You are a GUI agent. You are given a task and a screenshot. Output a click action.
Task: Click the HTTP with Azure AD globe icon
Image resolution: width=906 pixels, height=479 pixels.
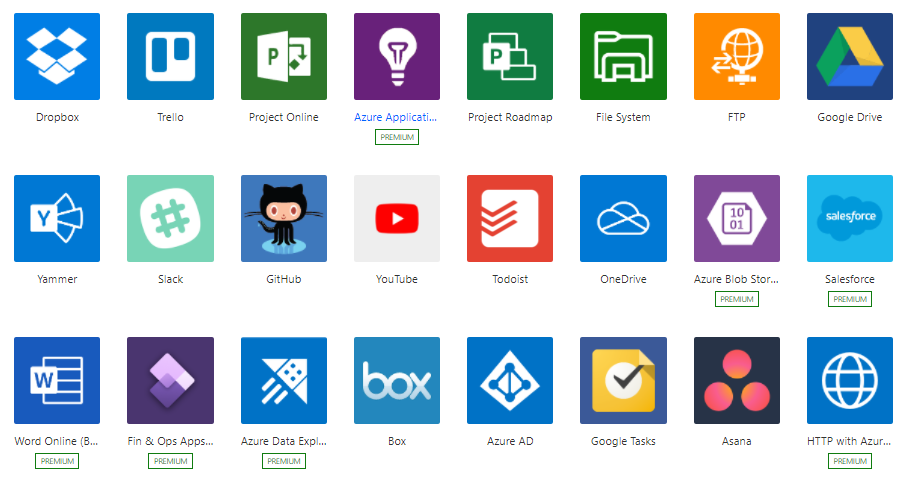[x=850, y=380]
